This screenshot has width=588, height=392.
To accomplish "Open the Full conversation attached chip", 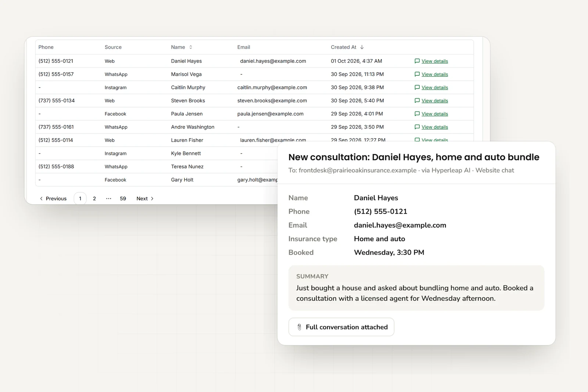I will tap(341, 327).
